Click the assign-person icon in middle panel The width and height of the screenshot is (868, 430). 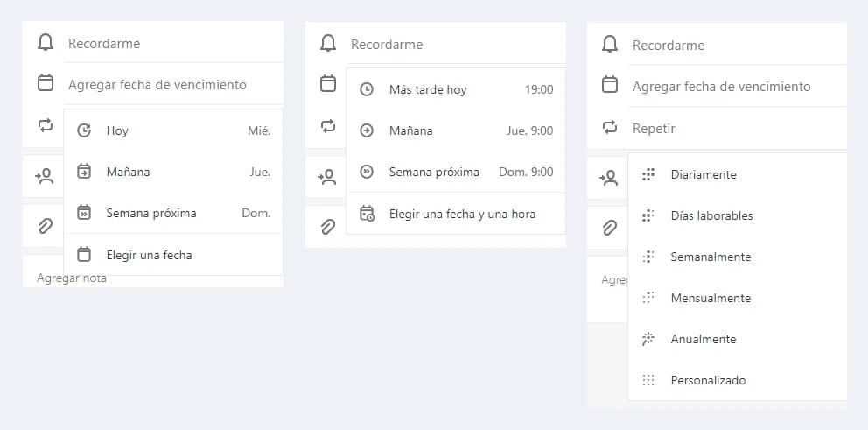pyautogui.click(x=327, y=177)
